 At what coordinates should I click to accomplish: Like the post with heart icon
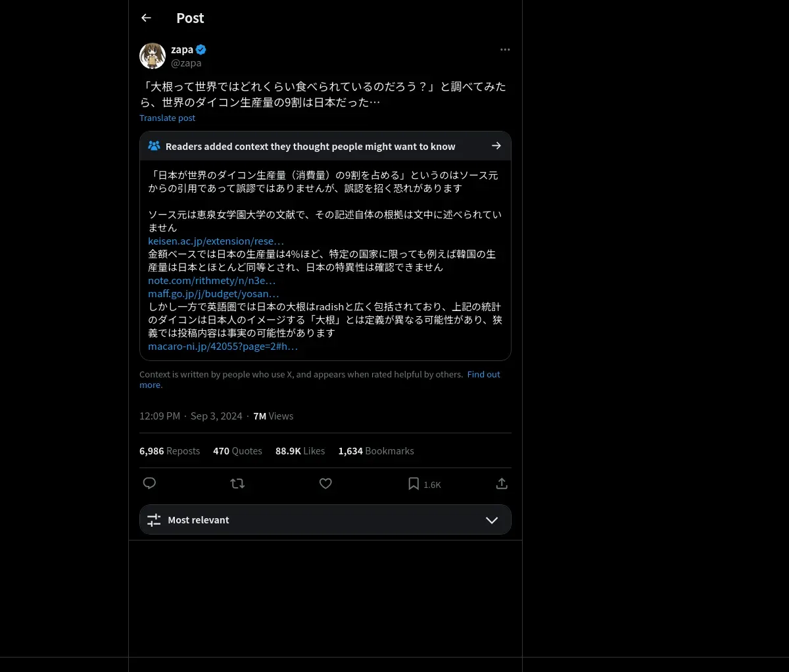pos(325,483)
